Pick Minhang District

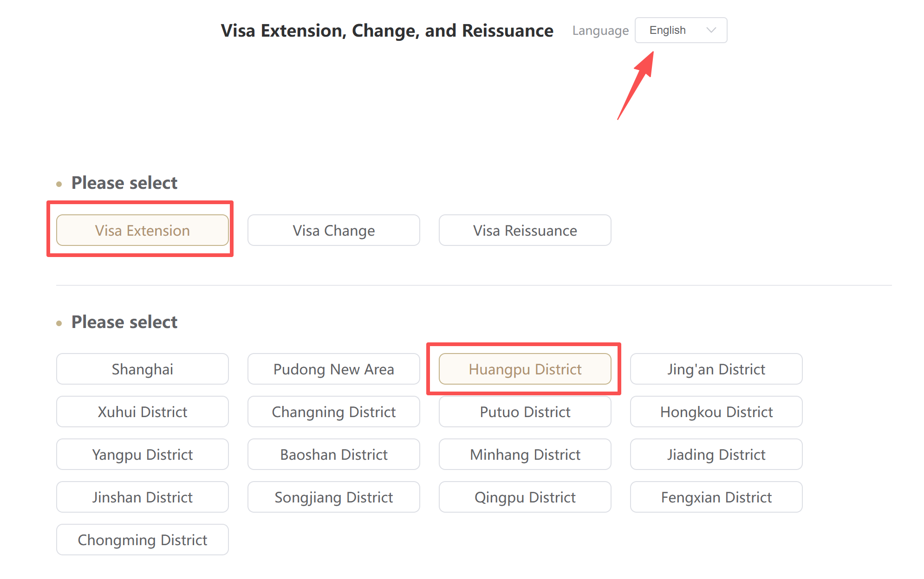(x=525, y=454)
